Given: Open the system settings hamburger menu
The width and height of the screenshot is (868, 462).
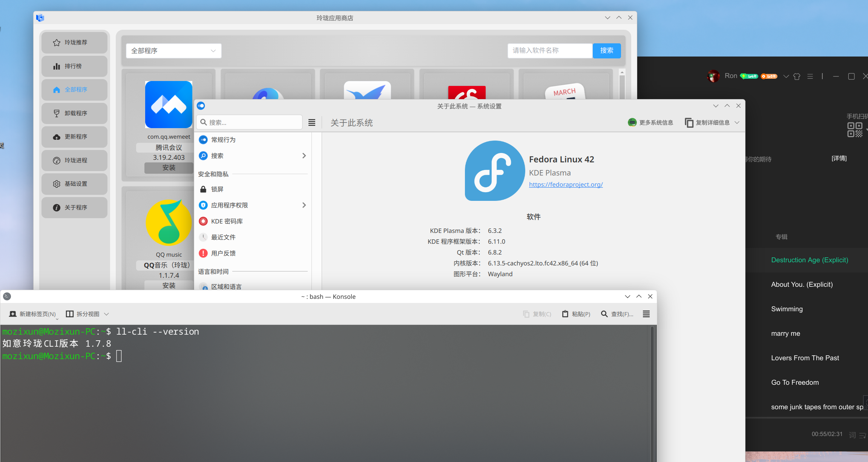Looking at the screenshot, I should (311, 122).
